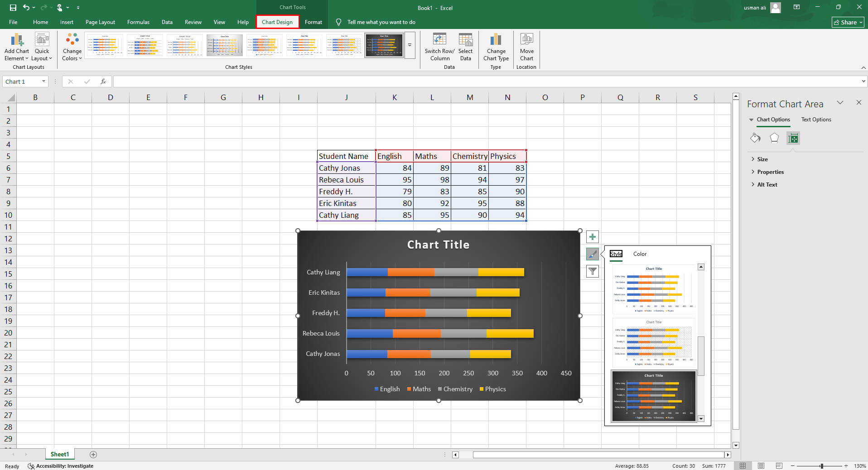Select Fill & Line icon in Format pane

click(x=755, y=138)
